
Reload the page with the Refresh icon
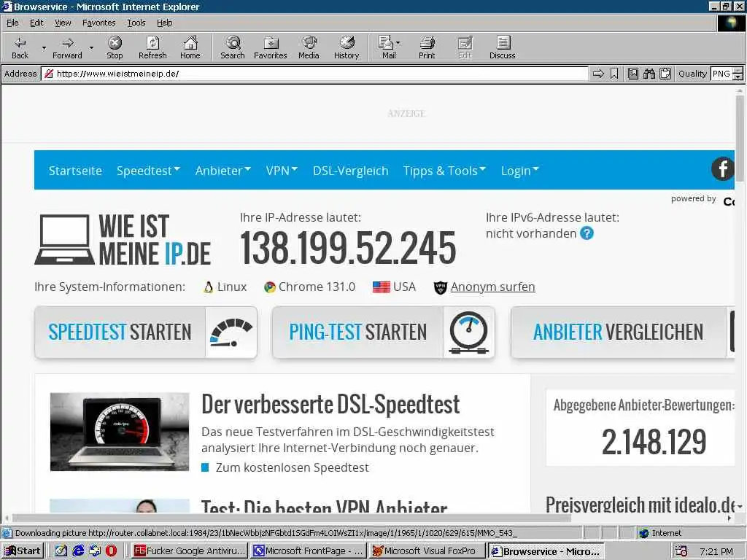point(152,47)
